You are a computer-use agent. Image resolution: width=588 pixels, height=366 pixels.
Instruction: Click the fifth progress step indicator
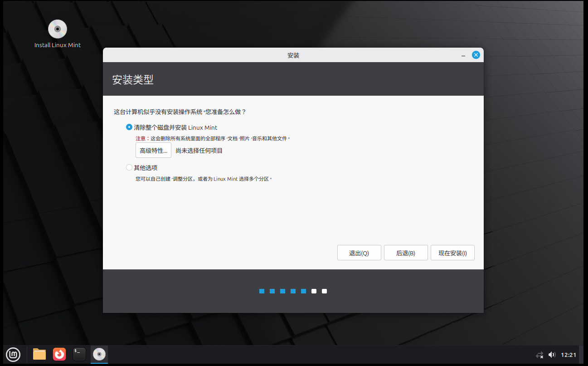click(x=303, y=291)
